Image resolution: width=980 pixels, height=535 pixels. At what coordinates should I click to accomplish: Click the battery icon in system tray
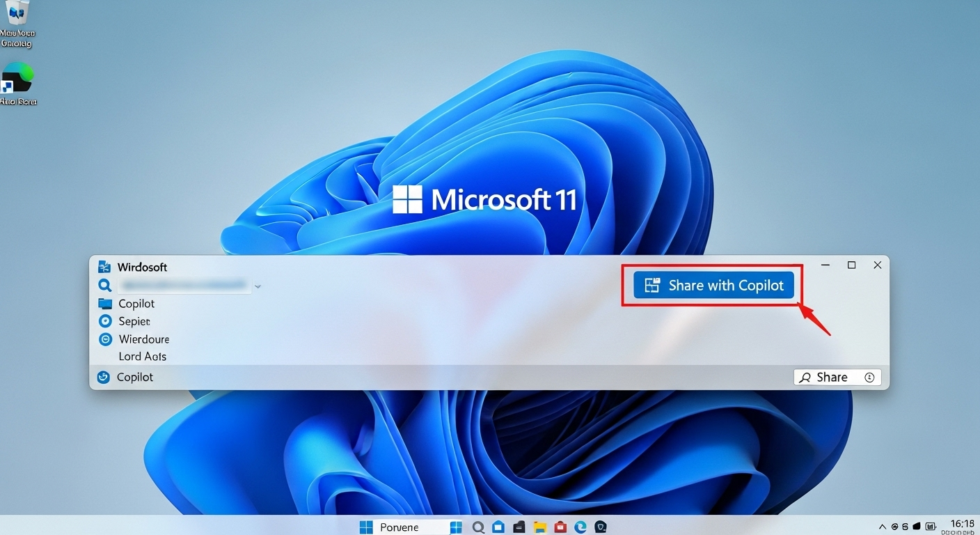click(932, 527)
